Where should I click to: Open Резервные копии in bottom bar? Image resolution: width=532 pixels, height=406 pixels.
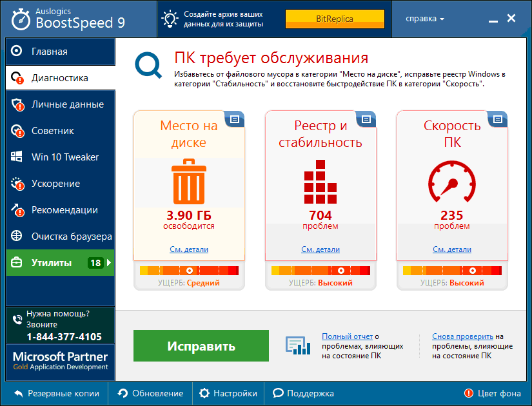click(56, 394)
